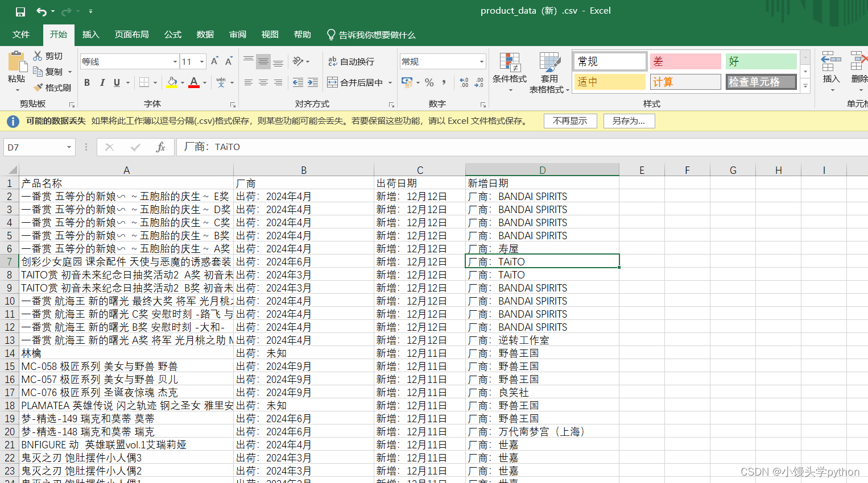Select column D header
The width and height of the screenshot is (868, 483).
point(543,170)
